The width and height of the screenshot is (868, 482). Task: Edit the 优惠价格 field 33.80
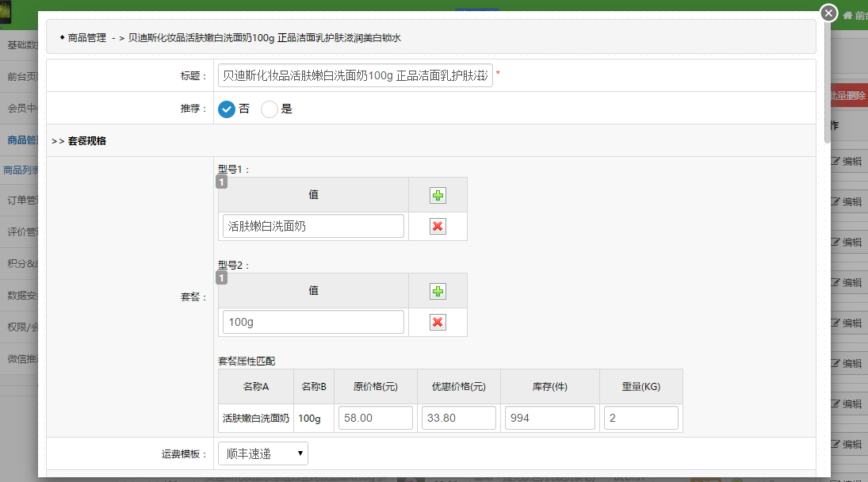(x=459, y=418)
